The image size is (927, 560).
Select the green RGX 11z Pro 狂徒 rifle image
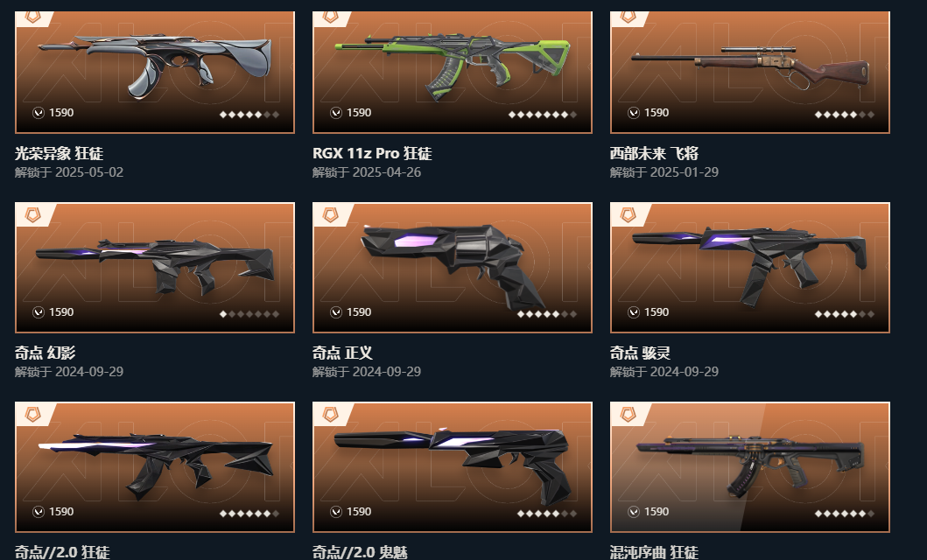(x=453, y=66)
